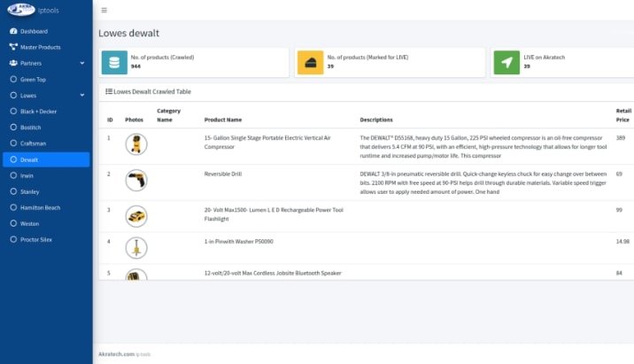Click the DEWALT D55168 compressor description
634x364 pixels.
(x=483, y=147)
